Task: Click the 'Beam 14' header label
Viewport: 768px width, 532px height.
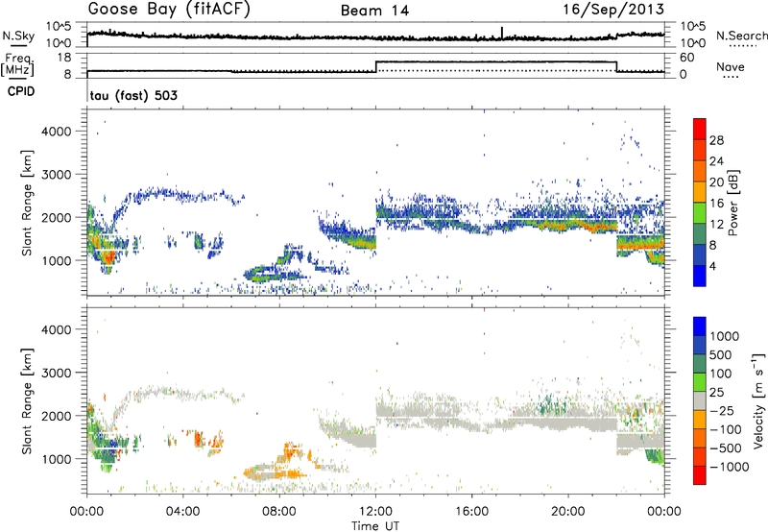Action: click(x=374, y=11)
